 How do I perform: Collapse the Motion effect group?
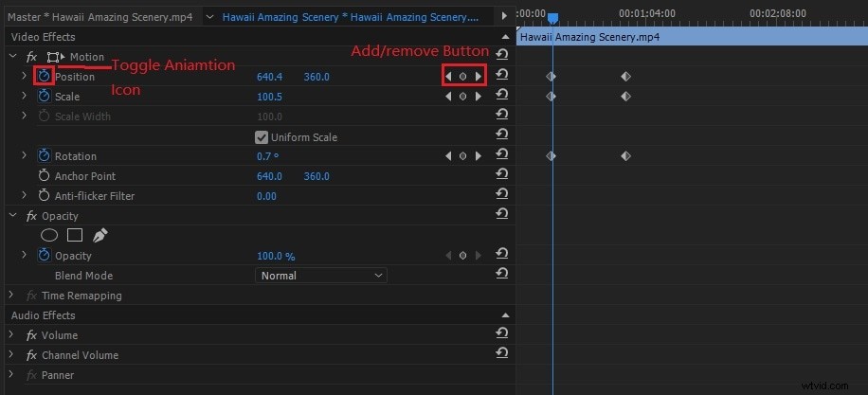(x=12, y=57)
